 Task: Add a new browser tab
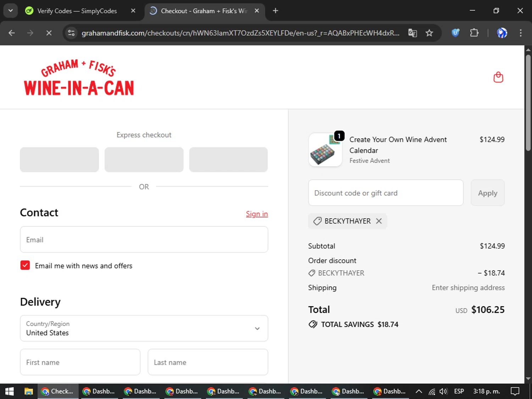tap(276, 11)
